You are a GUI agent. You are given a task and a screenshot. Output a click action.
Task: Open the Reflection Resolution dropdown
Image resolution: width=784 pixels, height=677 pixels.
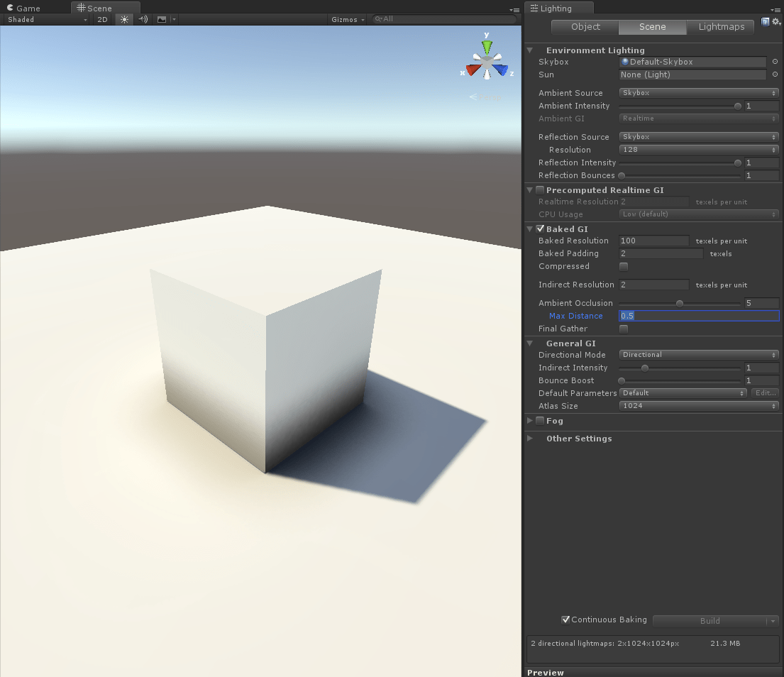pyautogui.click(x=698, y=149)
